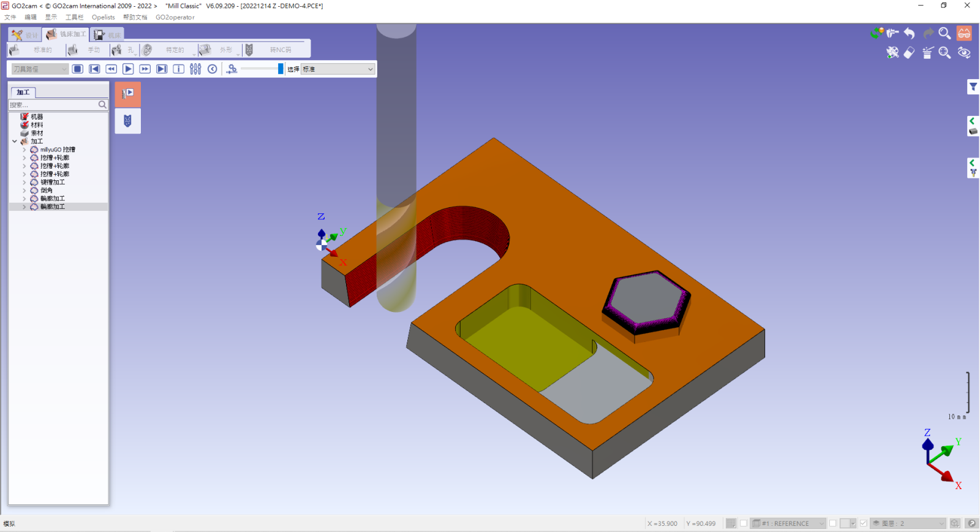Expand the tool side panel

[x=973, y=168]
